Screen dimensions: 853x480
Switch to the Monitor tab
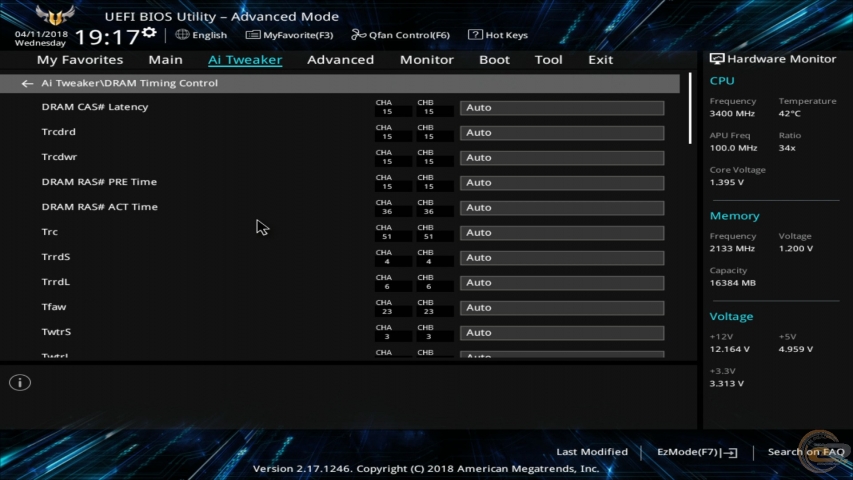coord(426,60)
